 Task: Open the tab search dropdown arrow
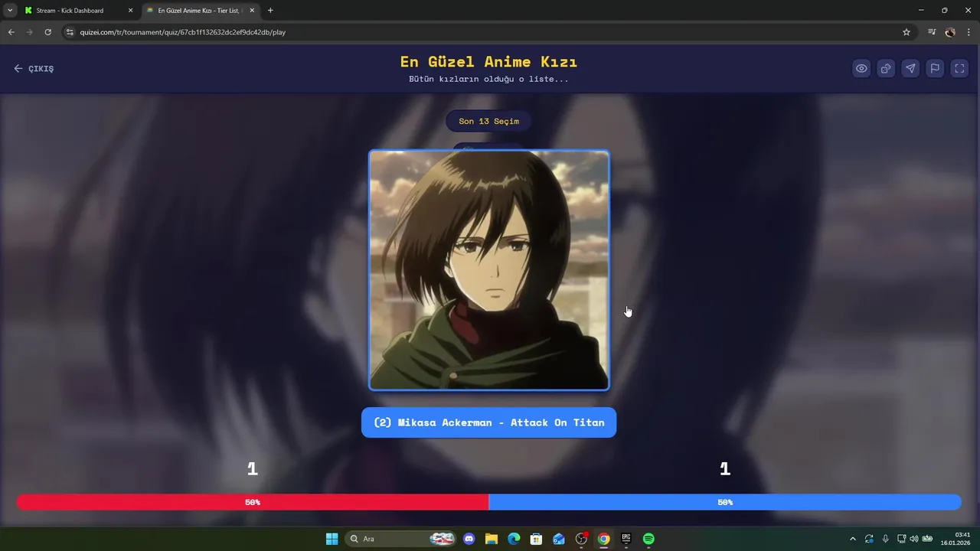pyautogui.click(x=9, y=11)
